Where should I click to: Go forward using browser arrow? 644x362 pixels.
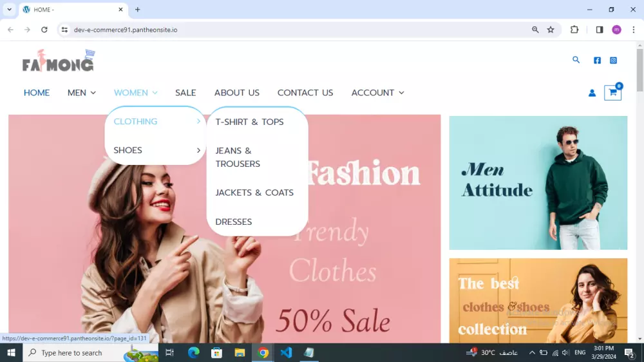pyautogui.click(x=27, y=30)
